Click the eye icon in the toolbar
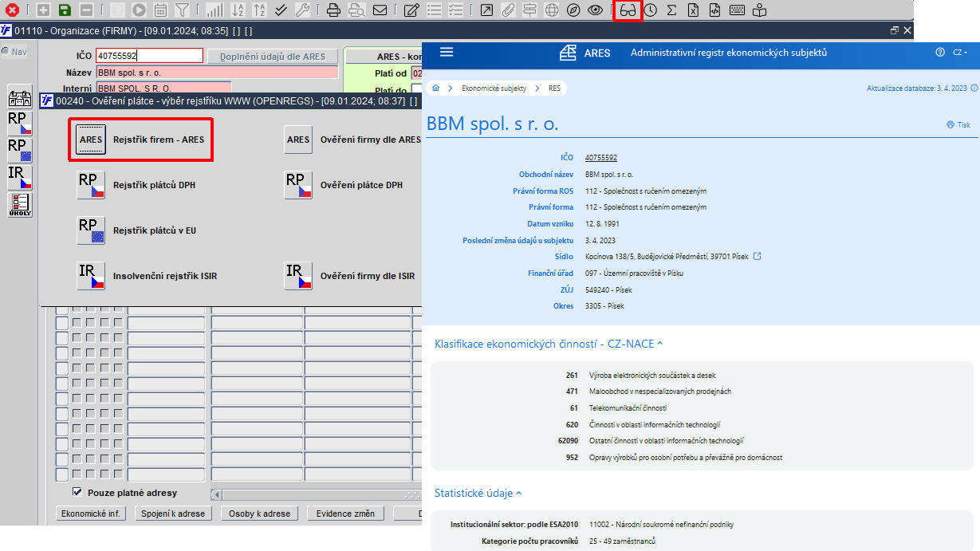Viewport: 980px width, 551px height. point(595,10)
